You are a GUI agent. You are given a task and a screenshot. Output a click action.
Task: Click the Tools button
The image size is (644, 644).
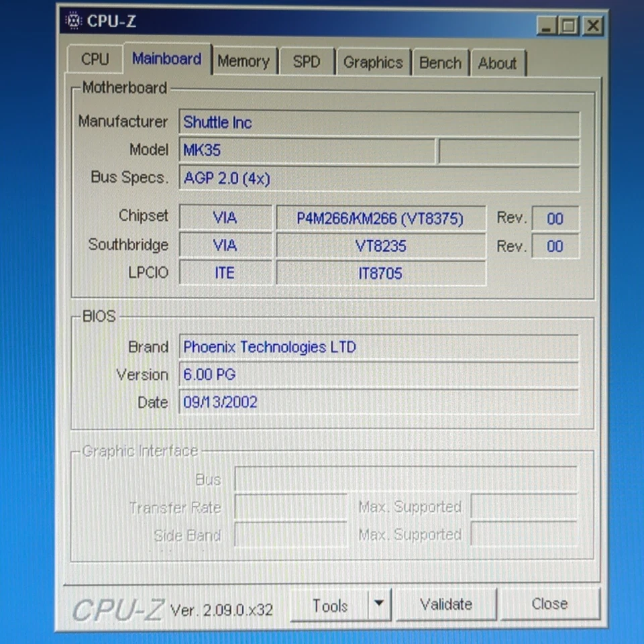coord(330,605)
